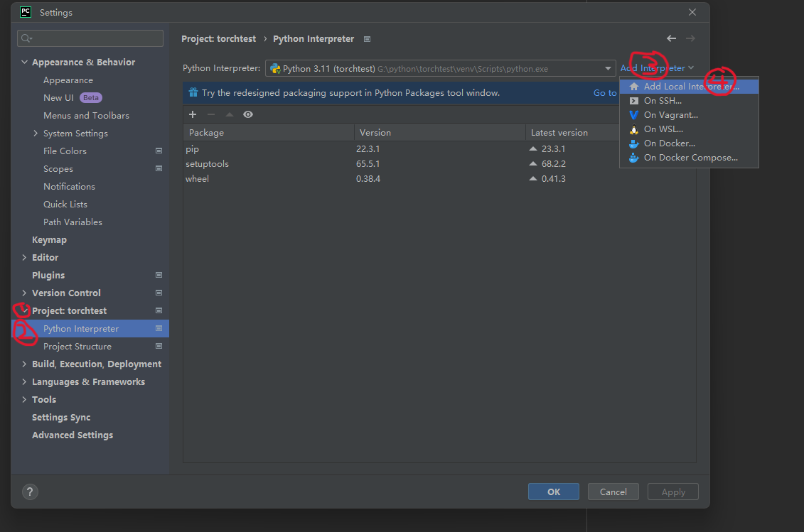Click project-level icon beside Project: torchtest
The width and height of the screenshot is (804, 532).
[x=159, y=310]
